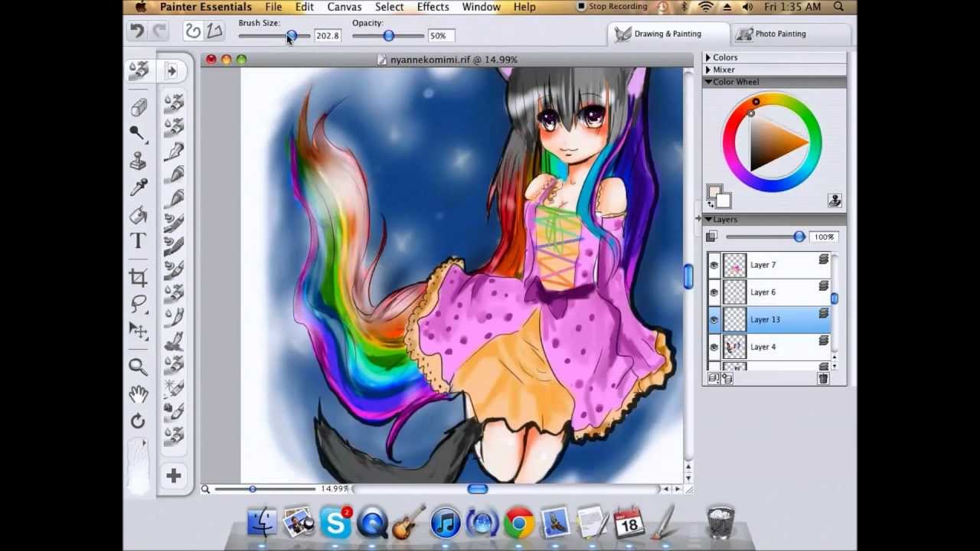Click the Opacity slider handle
Screen dimensions: 980x551
[x=388, y=36]
